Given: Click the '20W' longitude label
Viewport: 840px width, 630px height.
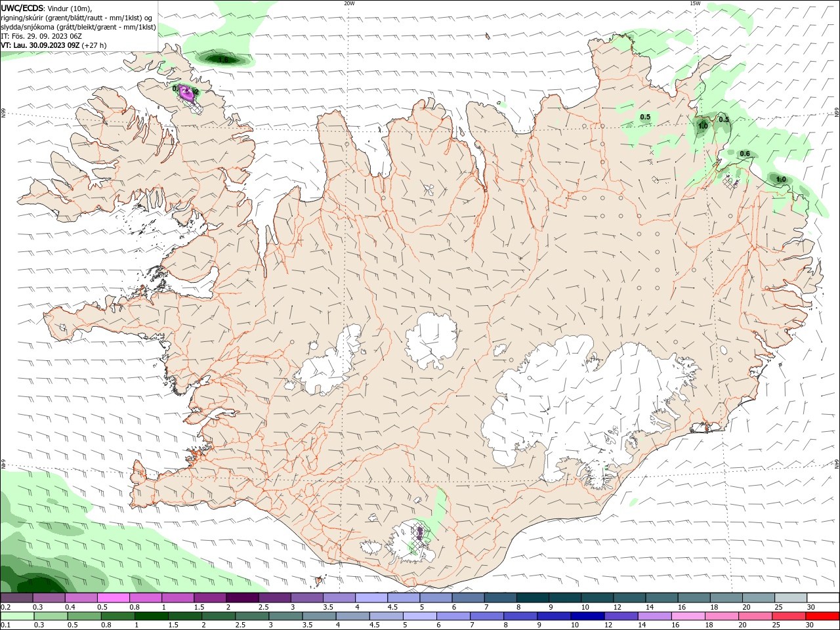Looking at the screenshot, I should pyautogui.click(x=349, y=3).
